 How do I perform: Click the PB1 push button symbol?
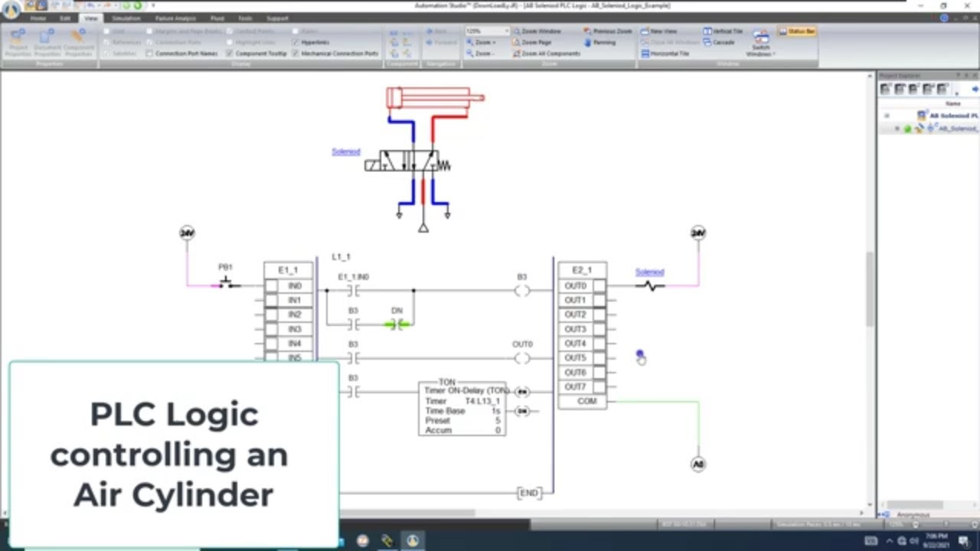pyautogui.click(x=226, y=283)
